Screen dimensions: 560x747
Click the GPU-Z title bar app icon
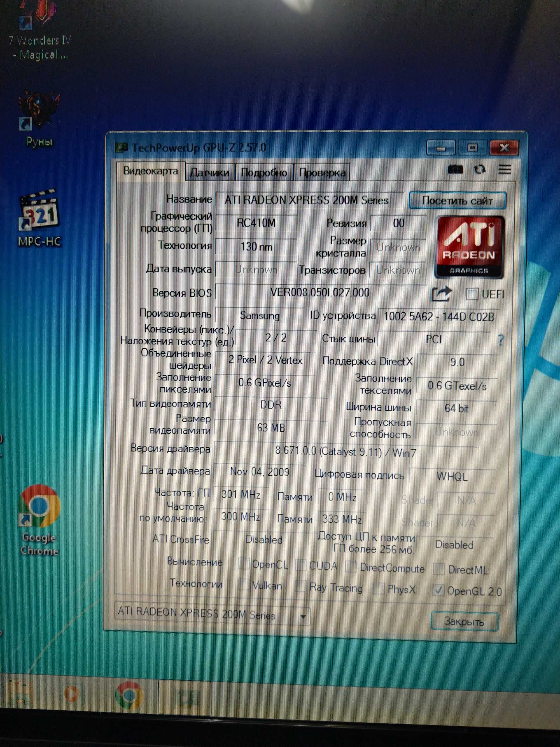tap(121, 147)
